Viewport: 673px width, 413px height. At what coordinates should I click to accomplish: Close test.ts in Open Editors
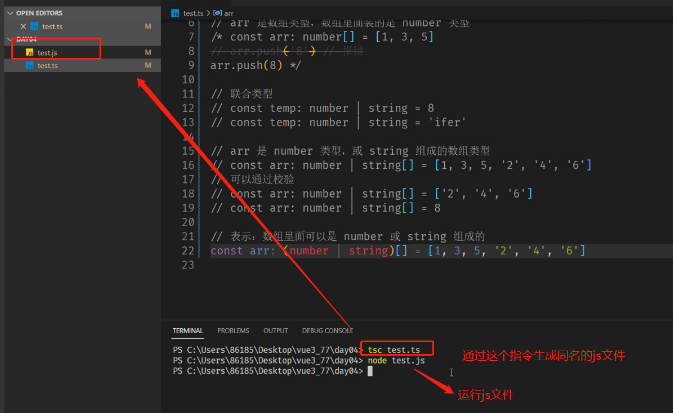[23, 26]
